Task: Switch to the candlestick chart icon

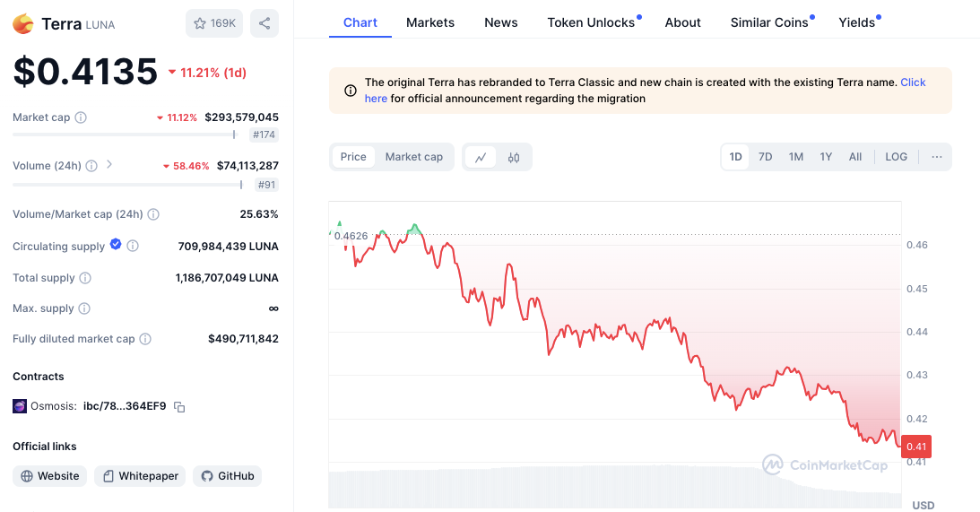Action: (514, 158)
